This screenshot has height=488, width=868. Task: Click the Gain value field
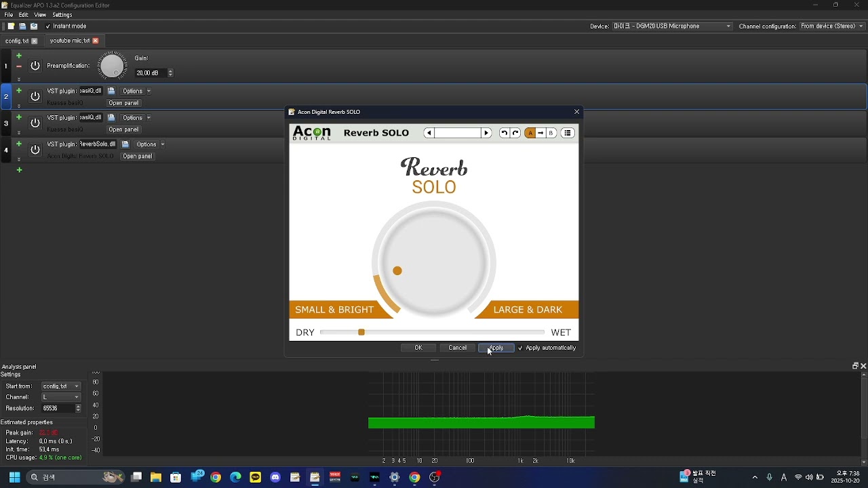coord(151,73)
